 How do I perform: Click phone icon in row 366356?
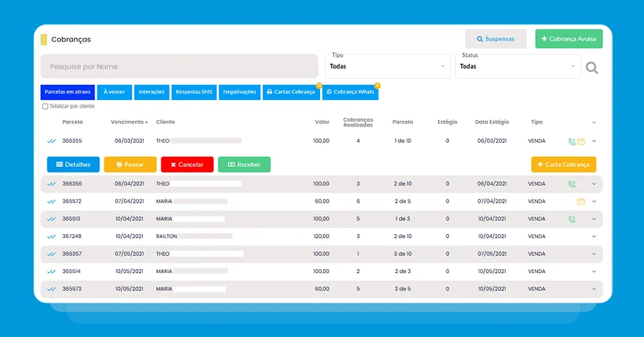(571, 184)
